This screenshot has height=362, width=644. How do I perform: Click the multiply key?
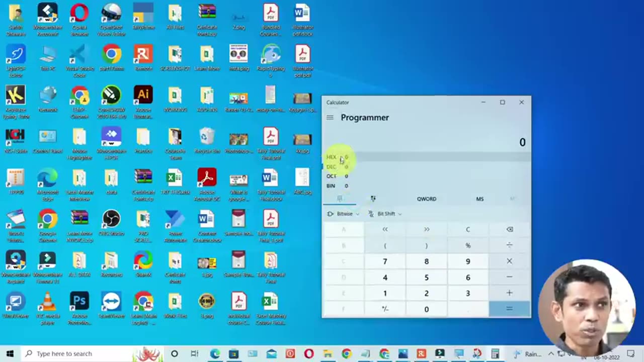tap(510, 261)
